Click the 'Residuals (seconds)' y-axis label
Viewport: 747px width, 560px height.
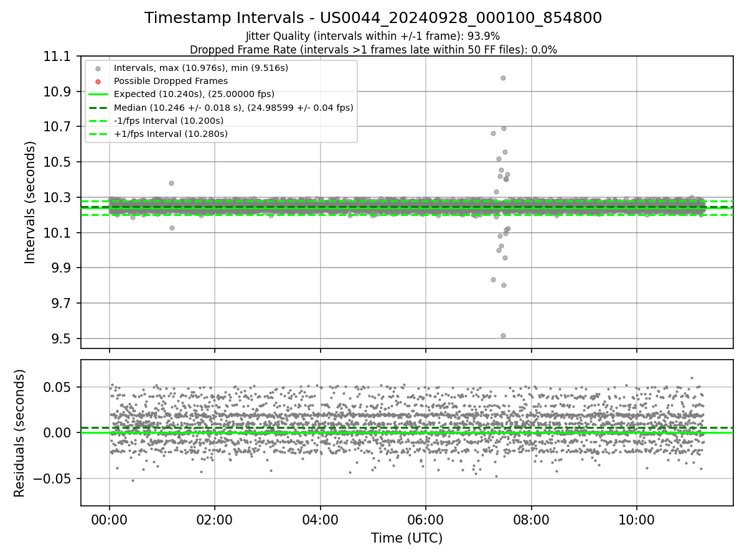tap(19, 433)
